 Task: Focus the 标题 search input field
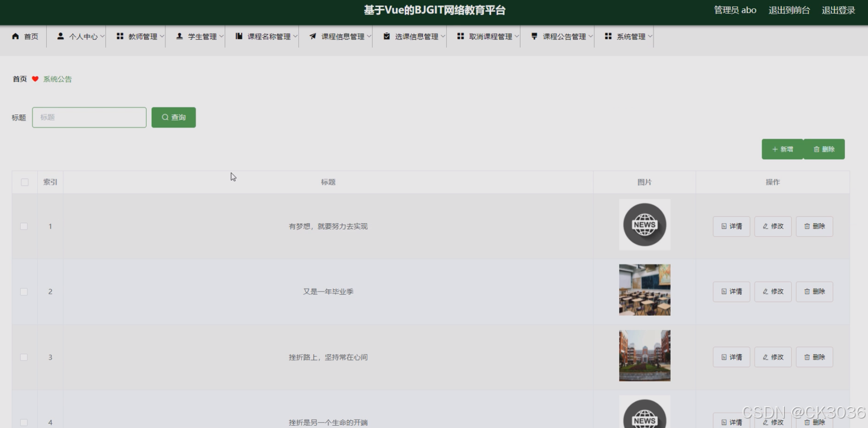pos(89,117)
